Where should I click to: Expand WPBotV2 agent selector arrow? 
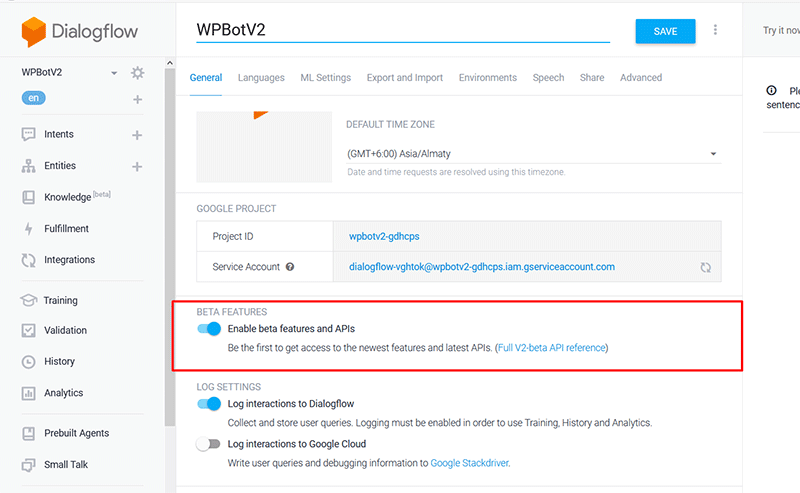pos(114,73)
